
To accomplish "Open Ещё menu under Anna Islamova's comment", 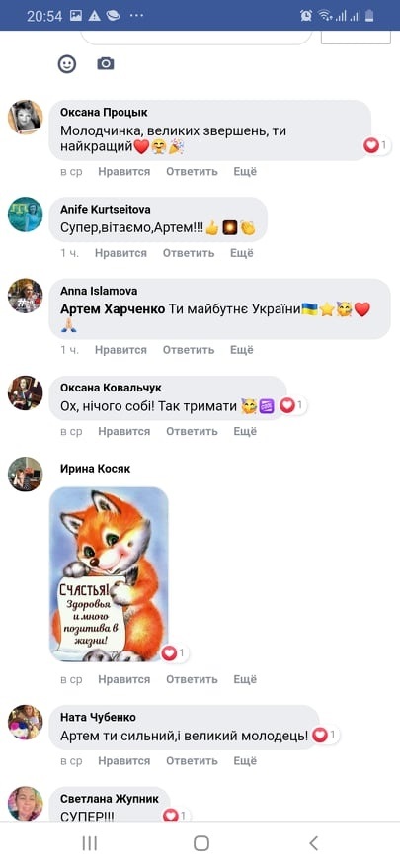I will pos(242,350).
